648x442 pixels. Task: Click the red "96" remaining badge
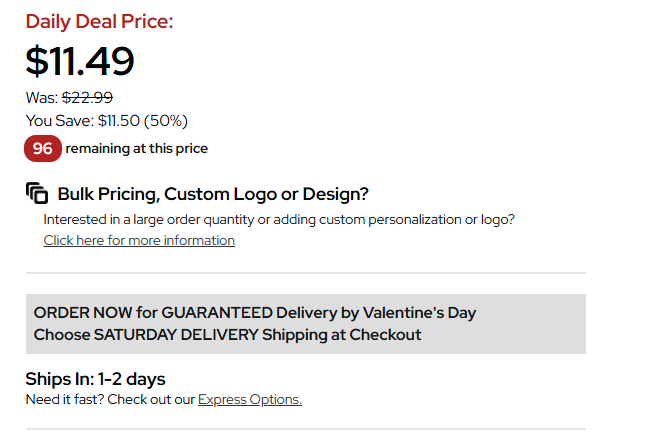click(x=43, y=149)
